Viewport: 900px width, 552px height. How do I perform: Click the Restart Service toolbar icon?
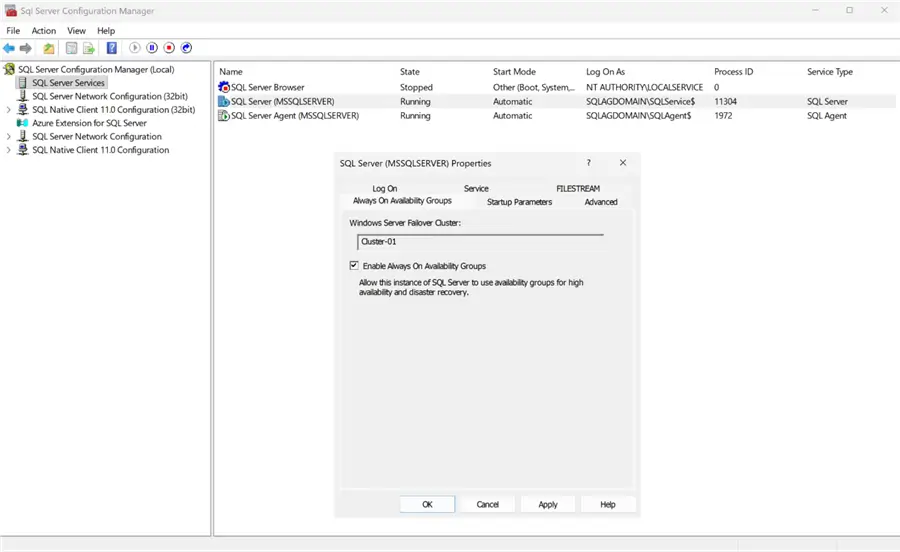(187, 48)
